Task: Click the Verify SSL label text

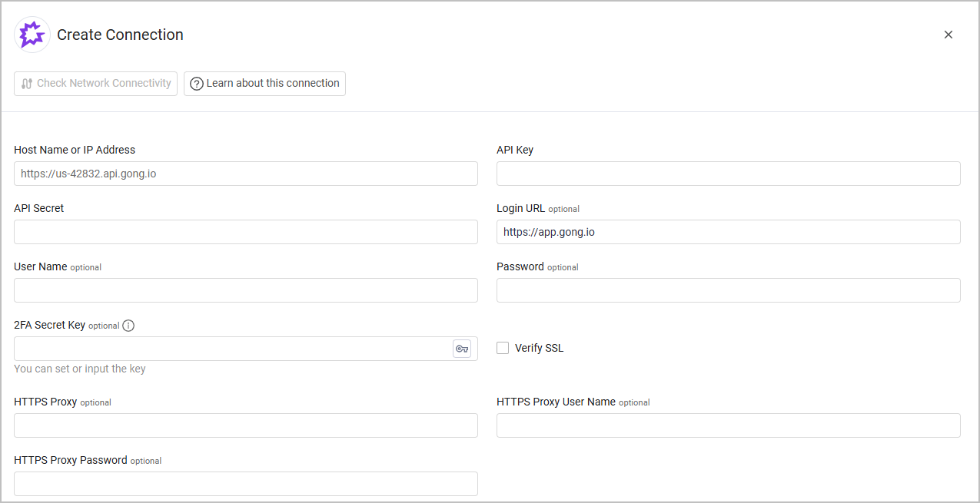Action: click(x=539, y=348)
